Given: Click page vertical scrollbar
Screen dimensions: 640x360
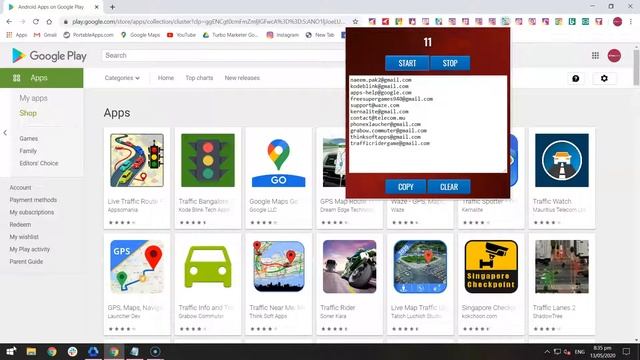Looking at the screenshot, I should click(x=636, y=67).
